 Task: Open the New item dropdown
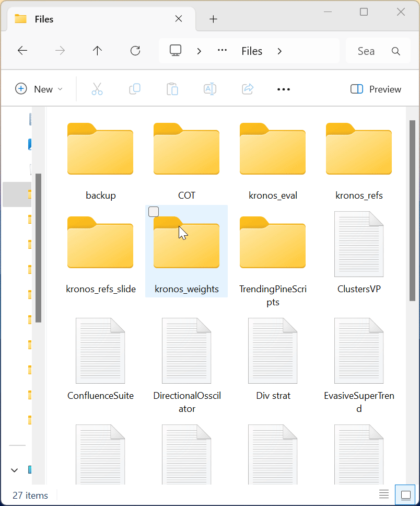tap(39, 89)
